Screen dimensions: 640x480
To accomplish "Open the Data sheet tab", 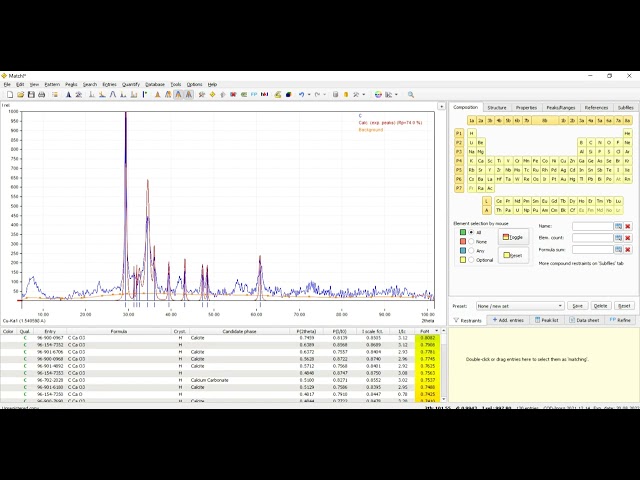I will click(x=584, y=320).
